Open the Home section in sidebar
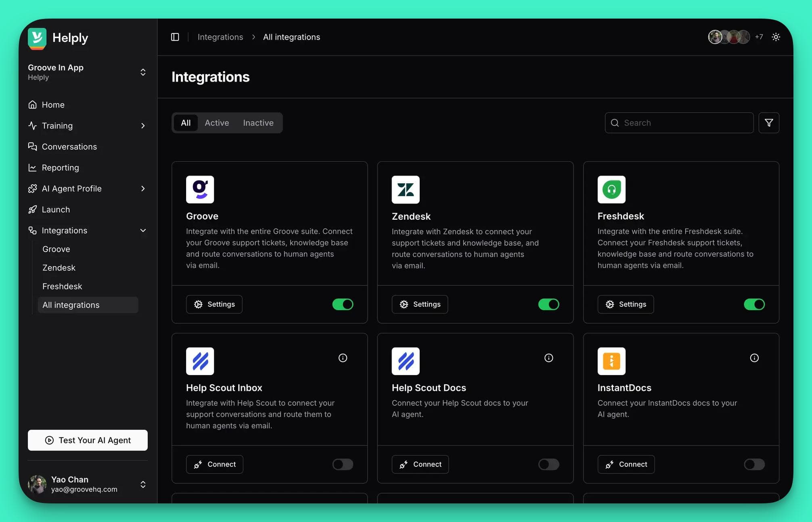This screenshot has width=812, height=522. click(x=53, y=105)
